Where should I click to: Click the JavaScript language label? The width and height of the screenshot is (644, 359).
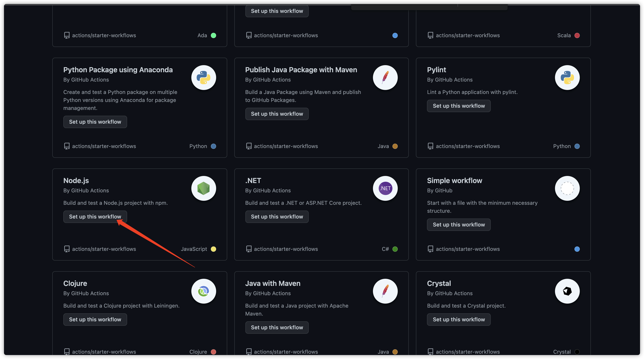pyautogui.click(x=194, y=249)
